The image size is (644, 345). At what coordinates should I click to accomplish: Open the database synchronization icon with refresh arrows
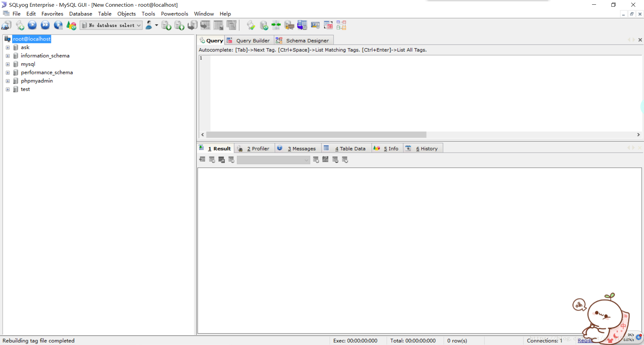[x=264, y=25]
